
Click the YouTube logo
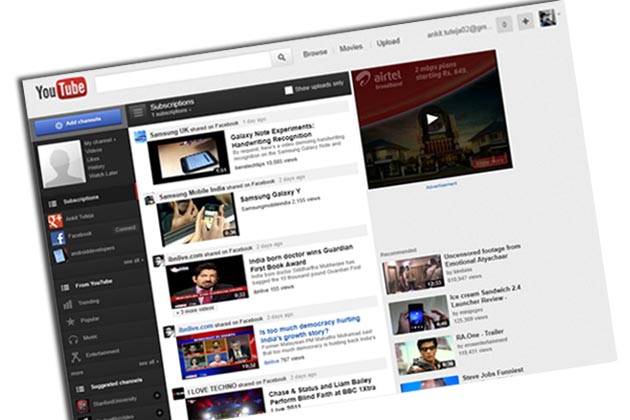coord(61,89)
